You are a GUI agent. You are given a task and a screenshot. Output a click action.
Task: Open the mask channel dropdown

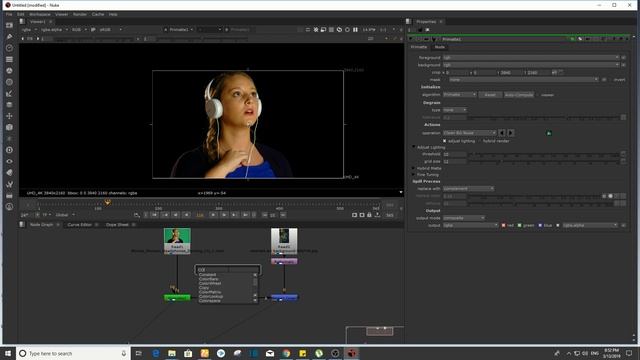(524, 80)
